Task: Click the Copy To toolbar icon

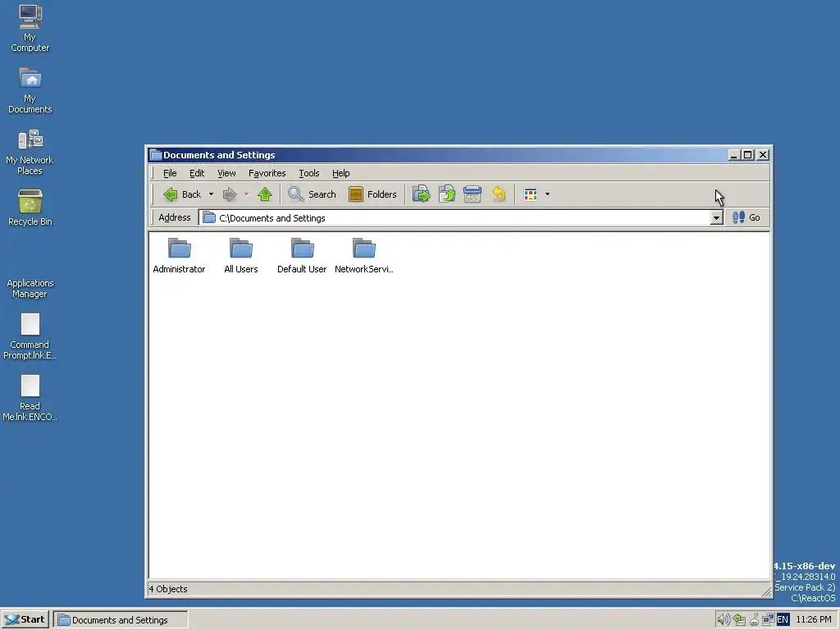Action: 447,194
